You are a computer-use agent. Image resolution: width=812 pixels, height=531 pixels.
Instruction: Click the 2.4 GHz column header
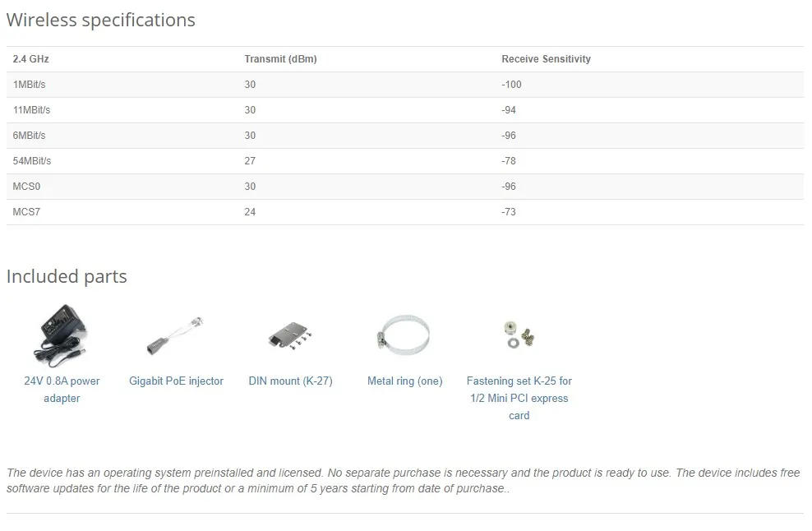point(31,59)
